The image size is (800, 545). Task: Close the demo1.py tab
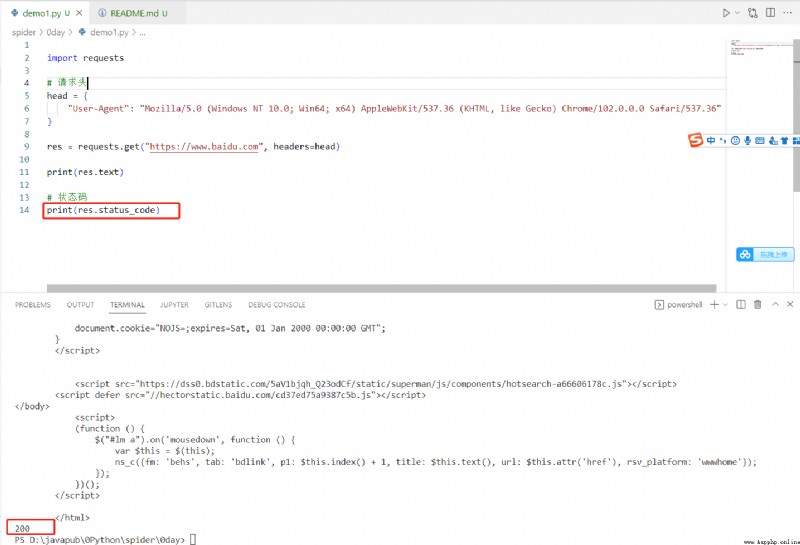click(x=79, y=13)
